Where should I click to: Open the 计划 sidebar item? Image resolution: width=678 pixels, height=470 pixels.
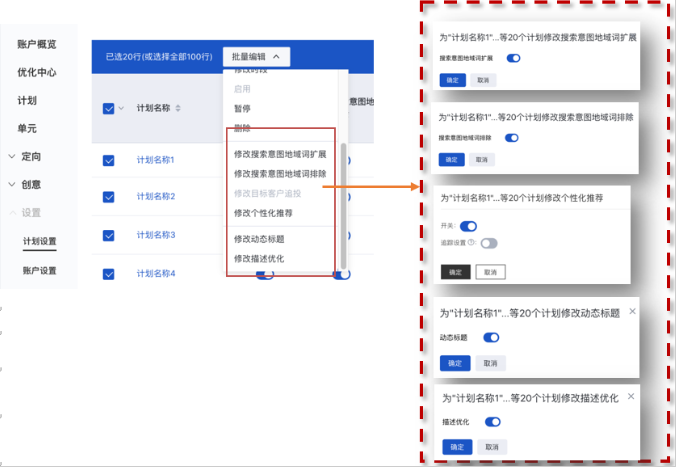tap(27, 100)
